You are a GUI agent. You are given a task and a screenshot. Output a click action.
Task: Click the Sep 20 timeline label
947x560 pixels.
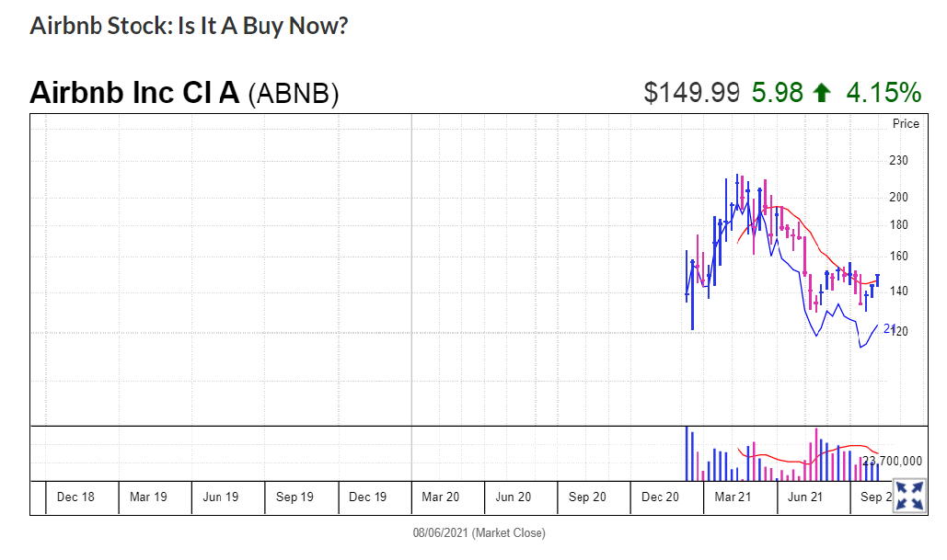click(587, 497)
